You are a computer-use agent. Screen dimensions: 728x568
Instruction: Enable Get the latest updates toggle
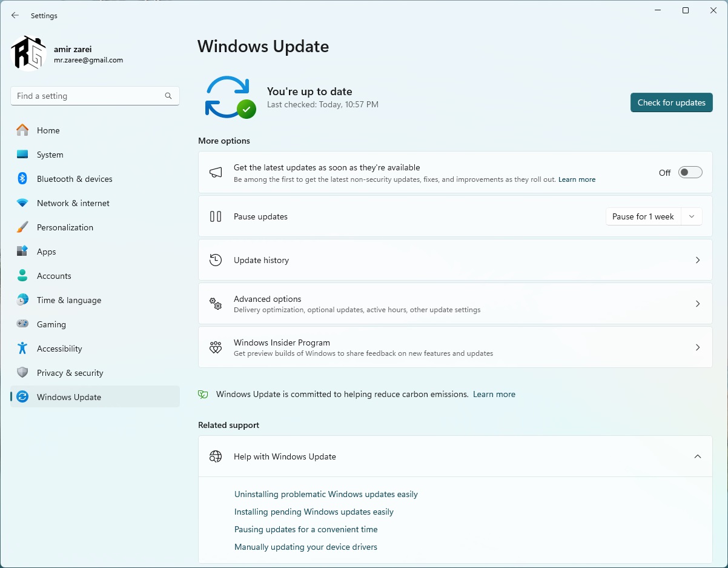690,173
